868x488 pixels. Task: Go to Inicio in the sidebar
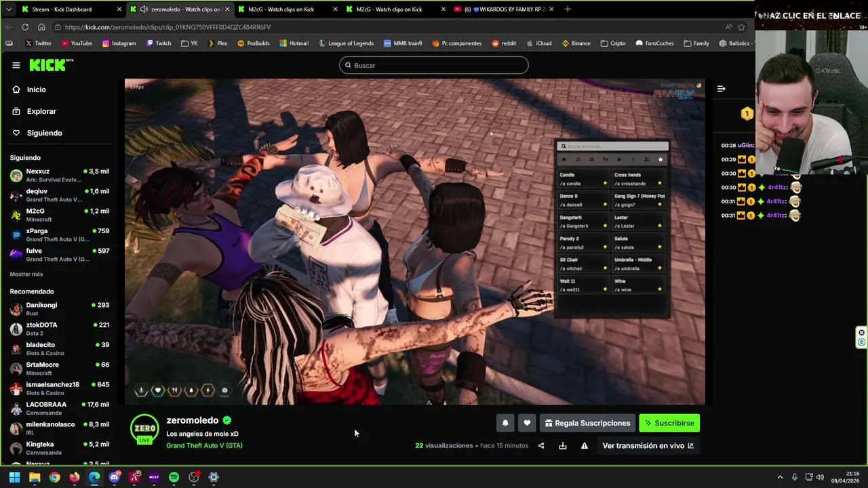(37, 89)
